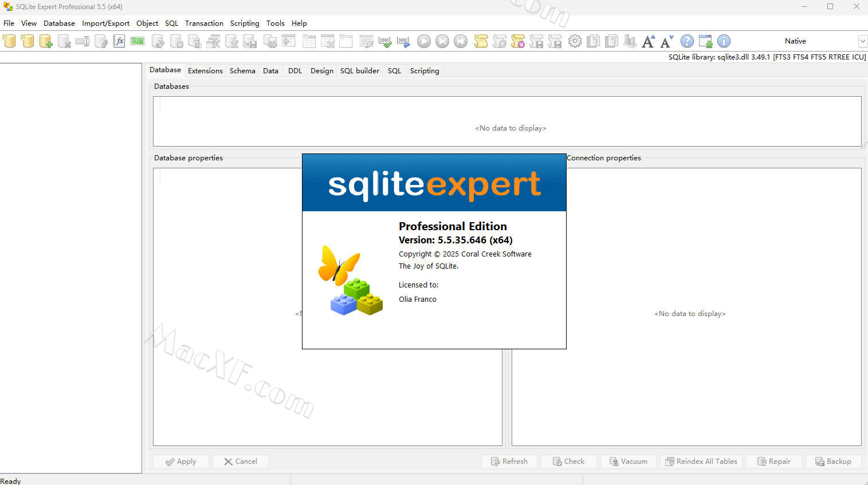
Task: Click the increase font size icon
Action: tap(648, 41)
